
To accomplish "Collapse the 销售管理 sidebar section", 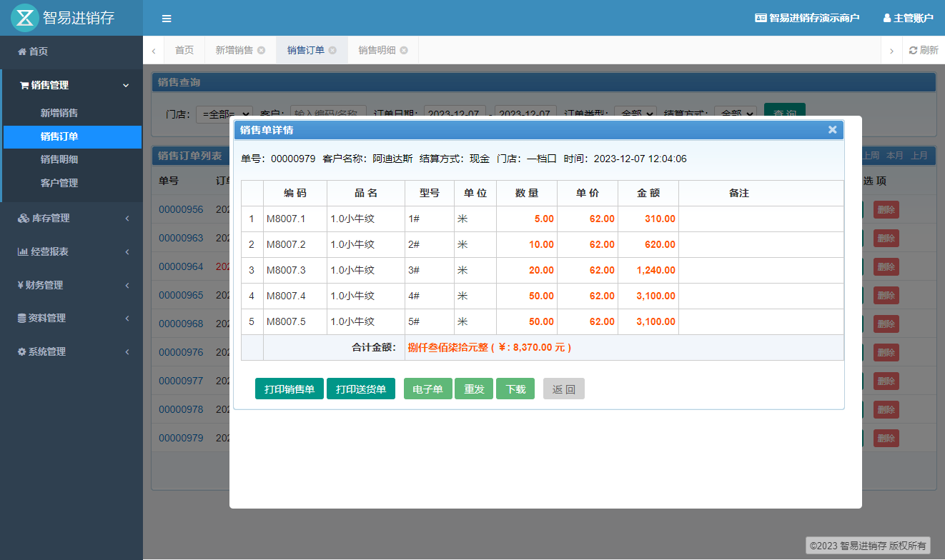I will [71, 85].
